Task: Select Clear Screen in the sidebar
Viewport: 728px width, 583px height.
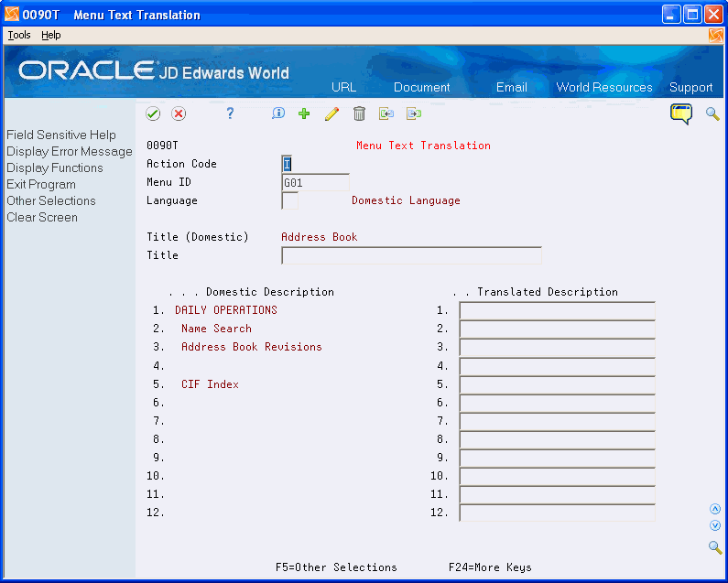Action: click(42, 218)
